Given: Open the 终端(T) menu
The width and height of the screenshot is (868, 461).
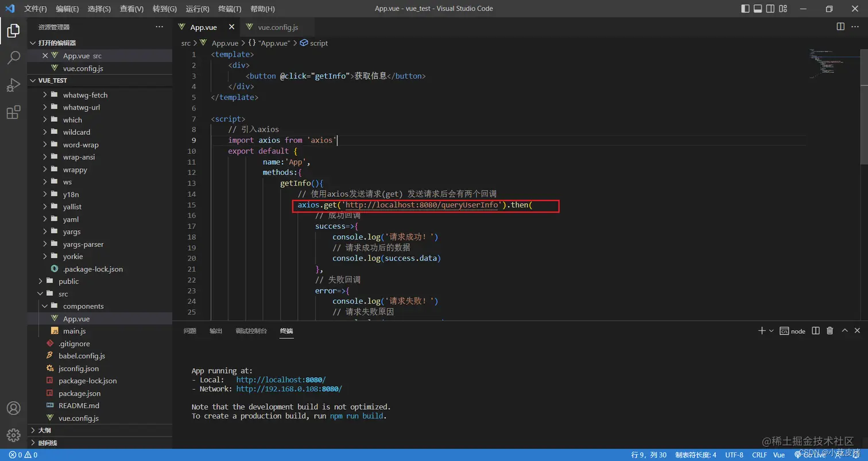Looking at the screenshot, I should tap(230, 9).
